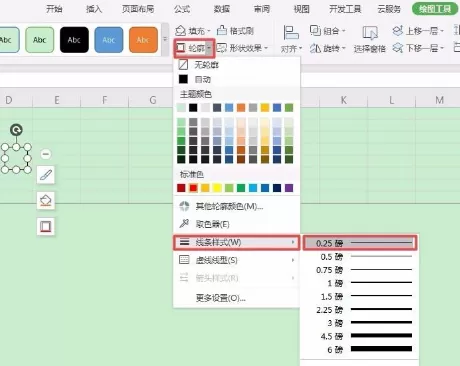Apply the blue Abc shape style
This screenshot has width=460, height=366.
coord(109,40)
